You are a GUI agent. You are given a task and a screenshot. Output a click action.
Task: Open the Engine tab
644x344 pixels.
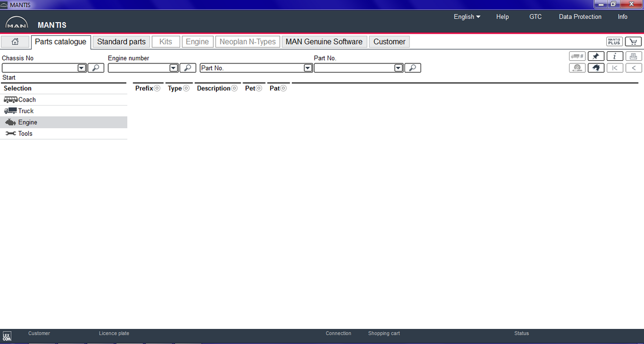pyautogui.click(x=197, y=42)
